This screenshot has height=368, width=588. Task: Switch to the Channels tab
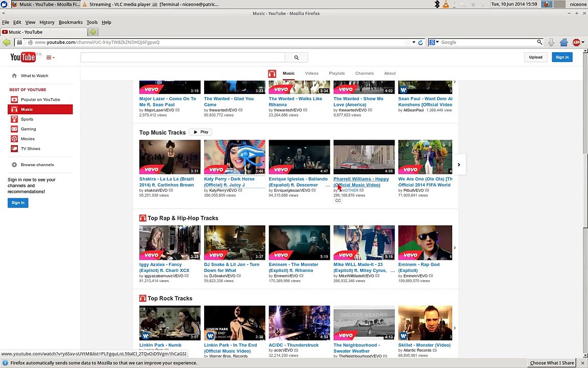pyautogui.click(x=364, y=73)
